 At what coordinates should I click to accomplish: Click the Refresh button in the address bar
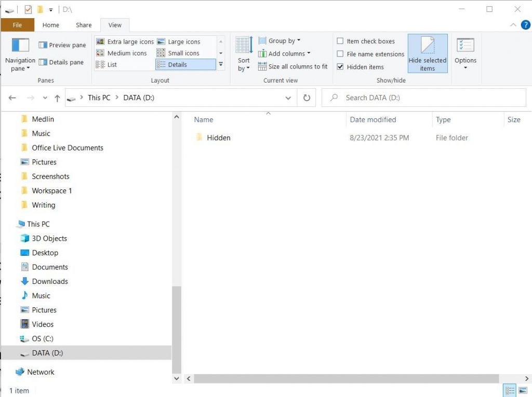click(x=307, y=98)
